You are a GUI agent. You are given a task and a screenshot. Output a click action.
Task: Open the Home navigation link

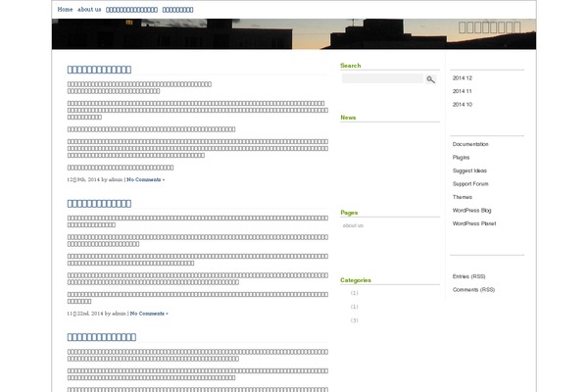pos(65,10)
